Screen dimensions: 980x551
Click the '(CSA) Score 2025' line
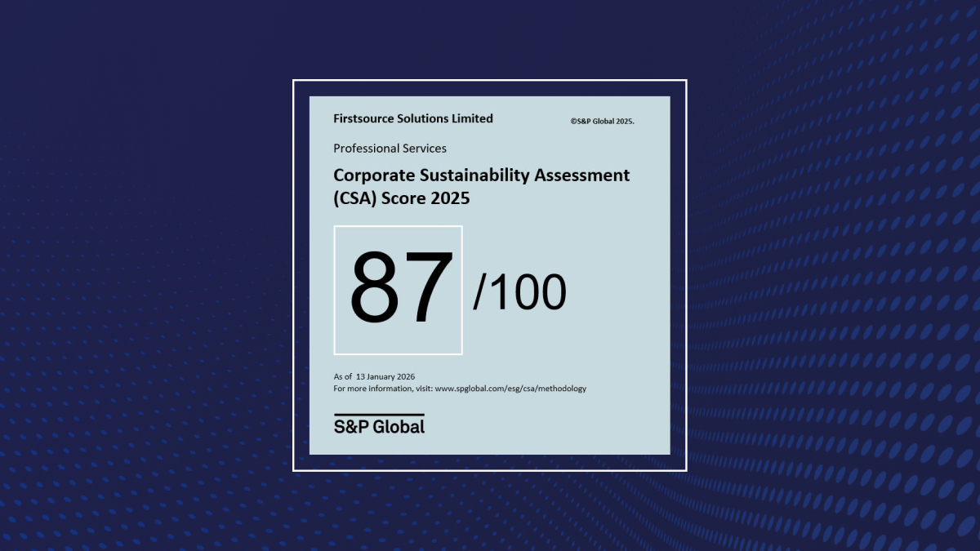click(402, 198)
